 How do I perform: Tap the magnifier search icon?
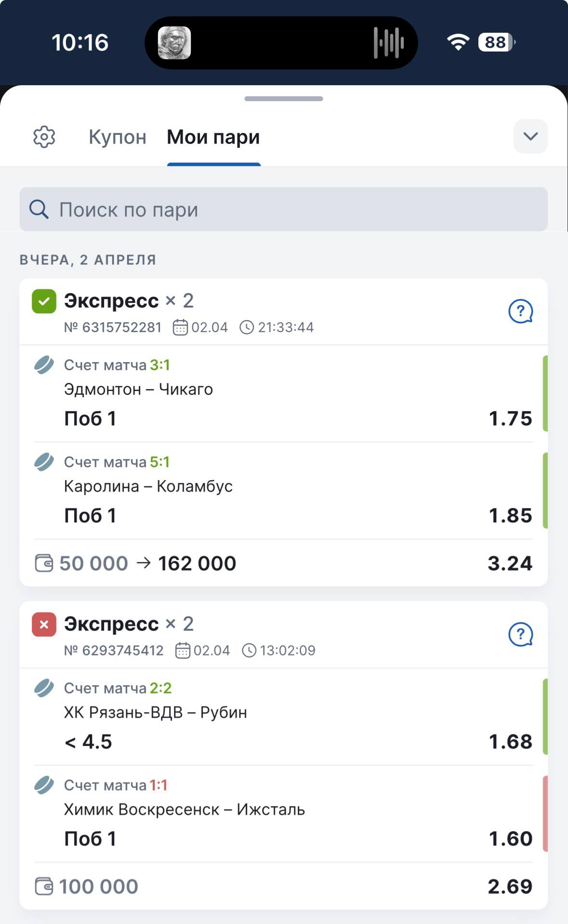click(x=39, y=209)
